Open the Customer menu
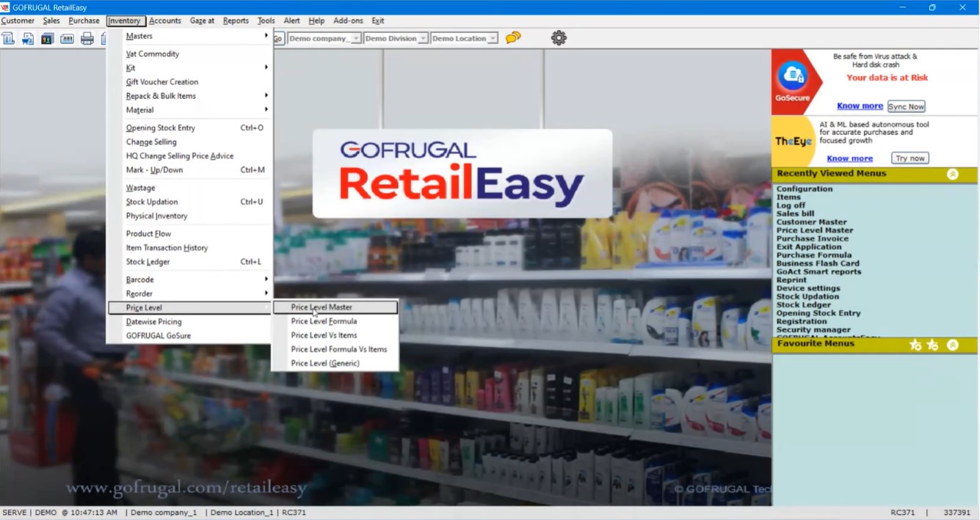The image size is (980, 520). coord(18,21)
